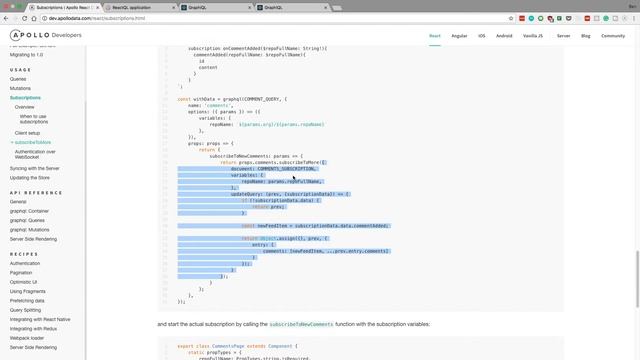Open Server Side Rendering under Recipes

coord(33,348)
